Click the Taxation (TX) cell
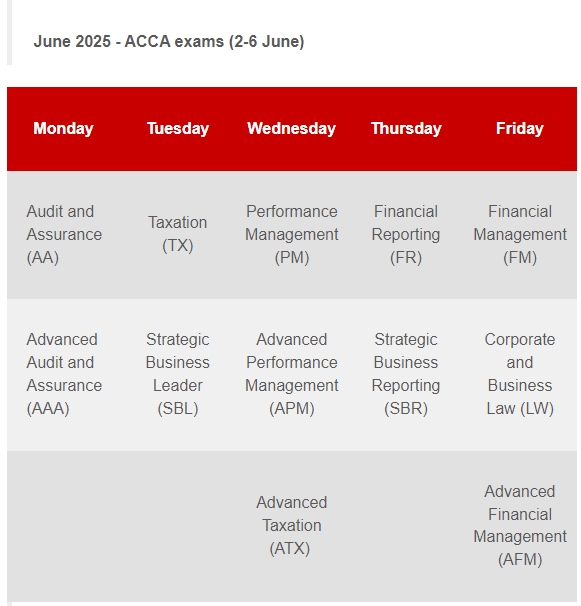 (x=178, y=234)
